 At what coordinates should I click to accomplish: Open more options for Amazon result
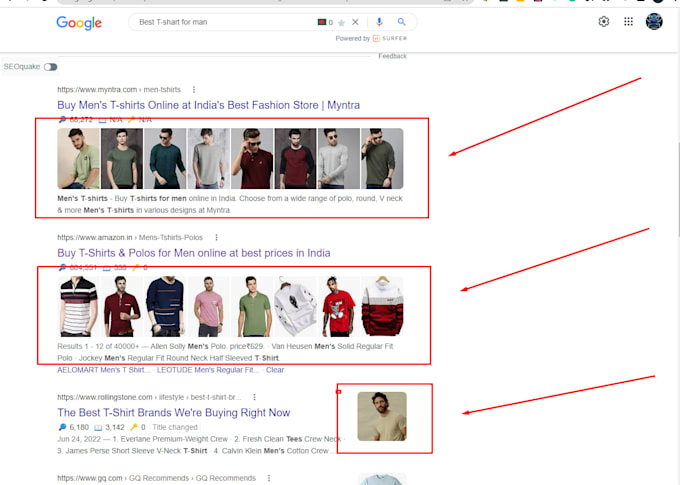tap(216, 238)
